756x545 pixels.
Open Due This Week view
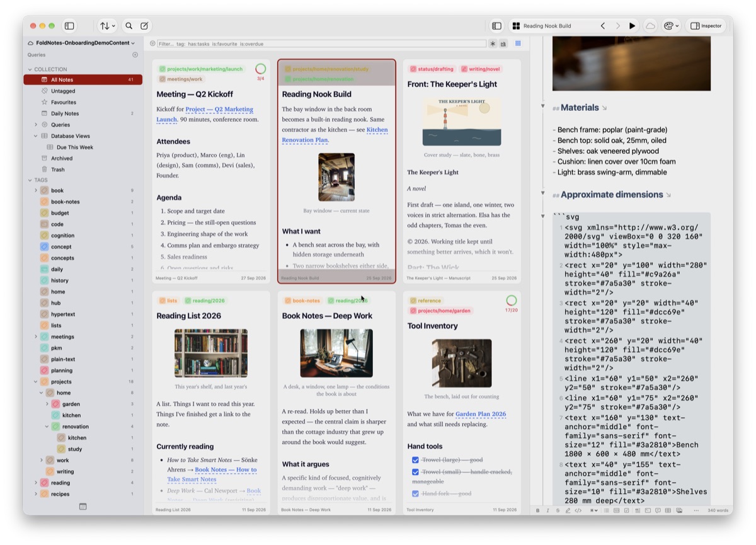(83, 147)
